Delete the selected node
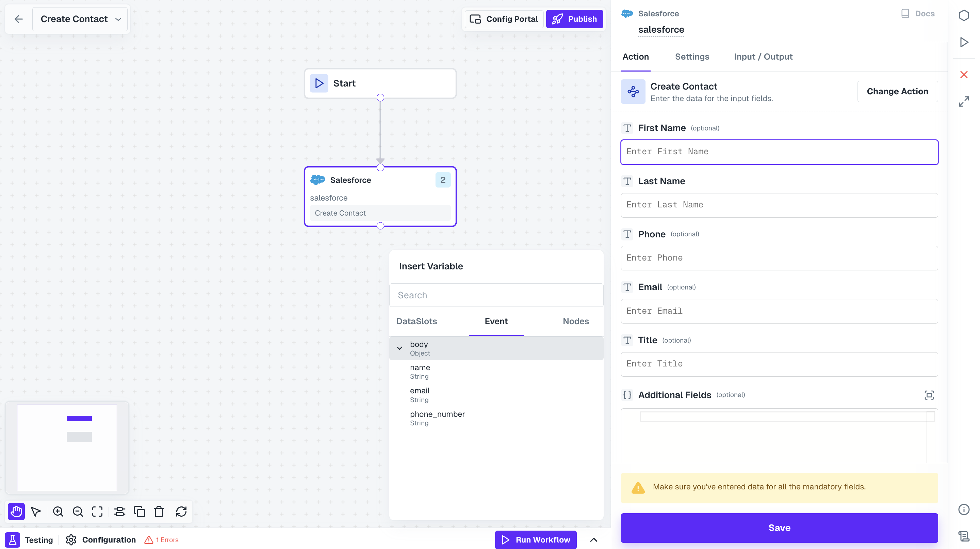 [x=159, y=512]
